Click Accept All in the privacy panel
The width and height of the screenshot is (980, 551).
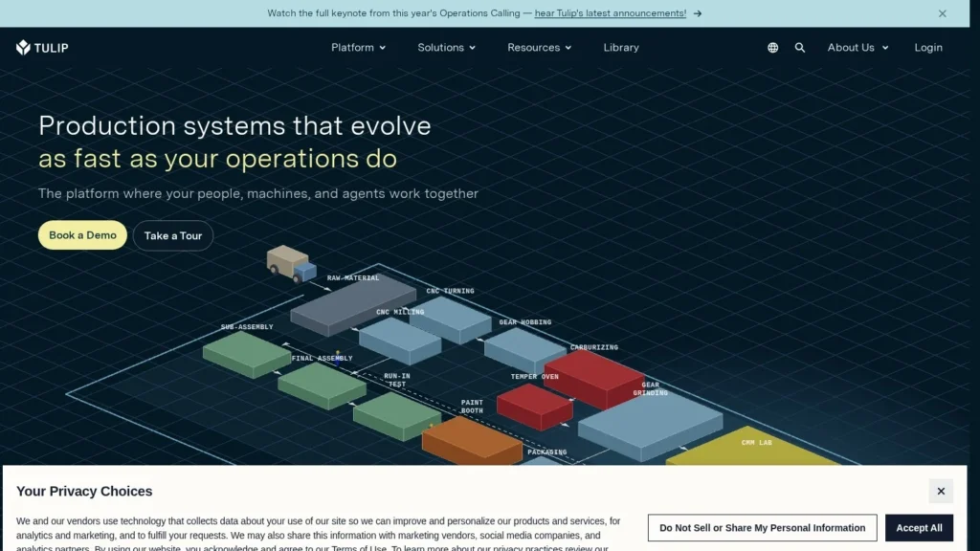pos(918,528)
